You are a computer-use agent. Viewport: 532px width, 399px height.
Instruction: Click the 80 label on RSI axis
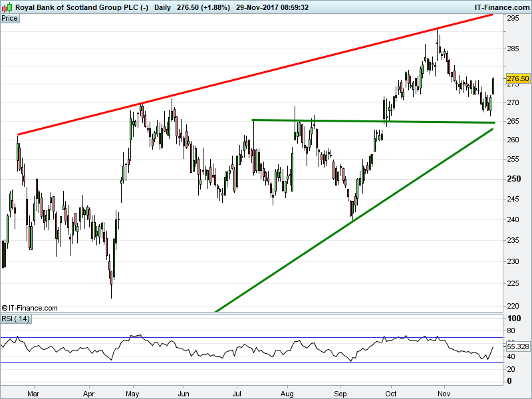click(511, 331)
